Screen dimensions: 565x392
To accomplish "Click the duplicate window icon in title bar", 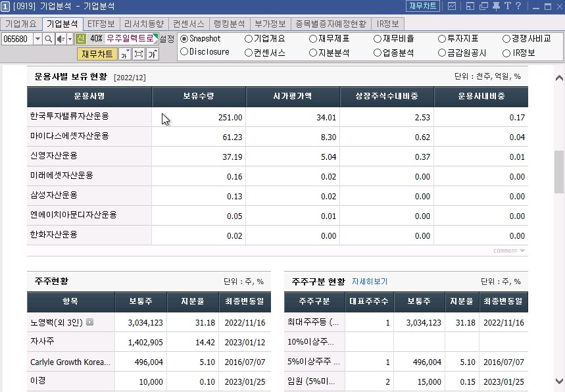I will [x=483, y=6].
